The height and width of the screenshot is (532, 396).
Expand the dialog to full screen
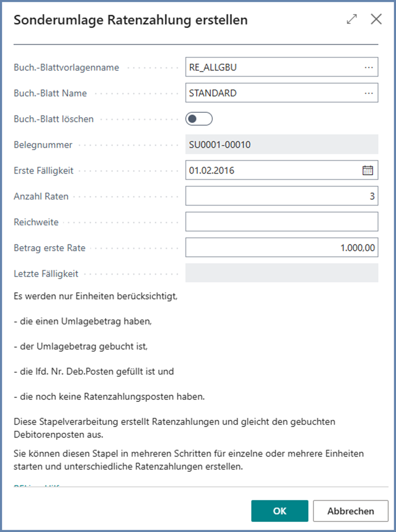click(352, 20)
